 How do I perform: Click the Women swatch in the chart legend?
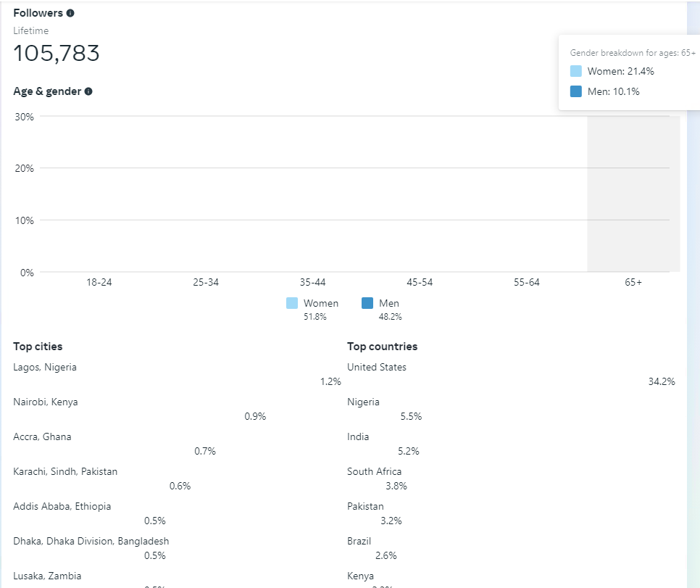pos(292,303)
